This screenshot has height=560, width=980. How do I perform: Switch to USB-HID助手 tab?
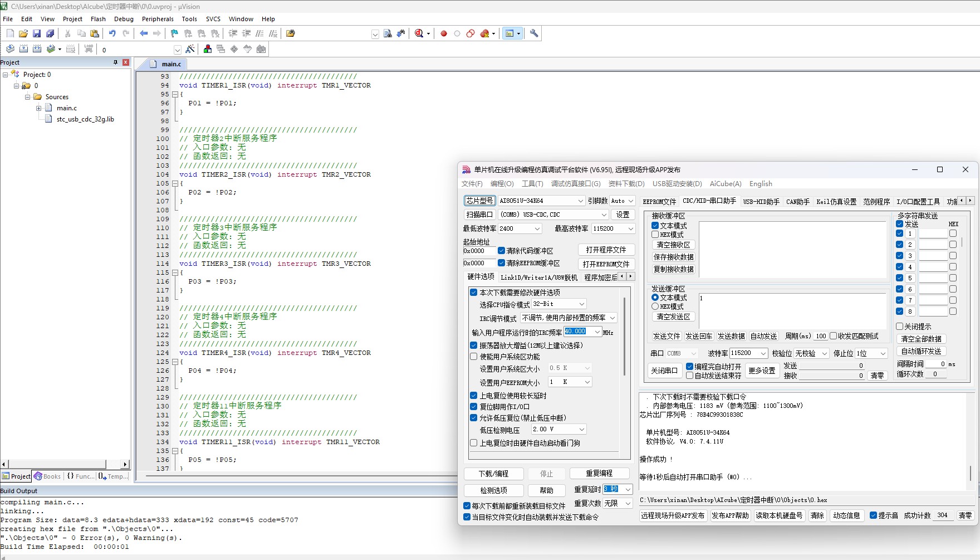pos(761,202)
